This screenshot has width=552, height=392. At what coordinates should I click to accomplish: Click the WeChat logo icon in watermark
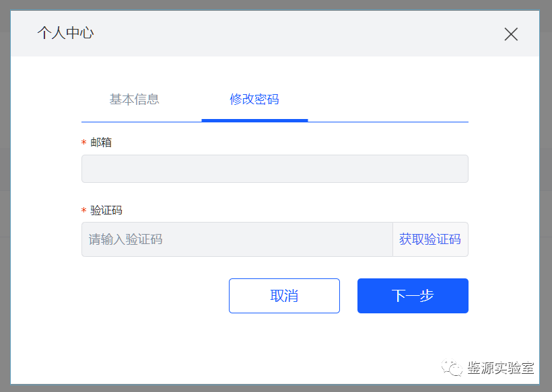tap(450, 368)
